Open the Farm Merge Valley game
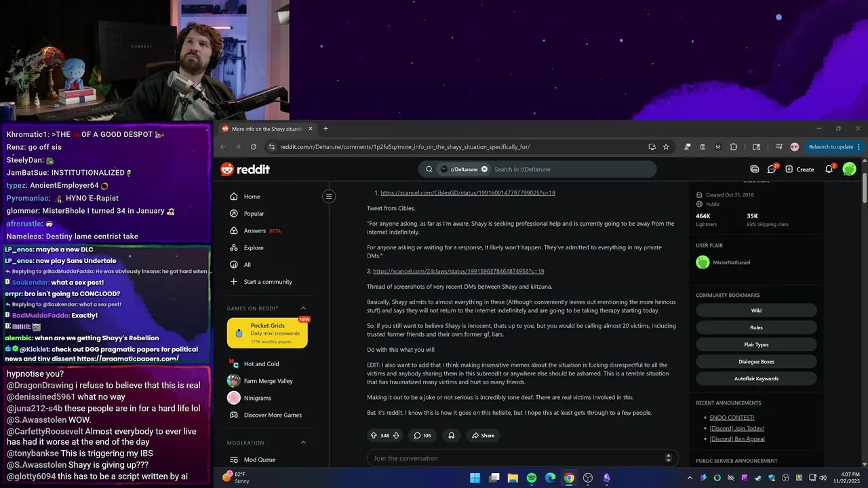Image resolution: width=868 pixels, height=488 pixels. coord(269,381)
